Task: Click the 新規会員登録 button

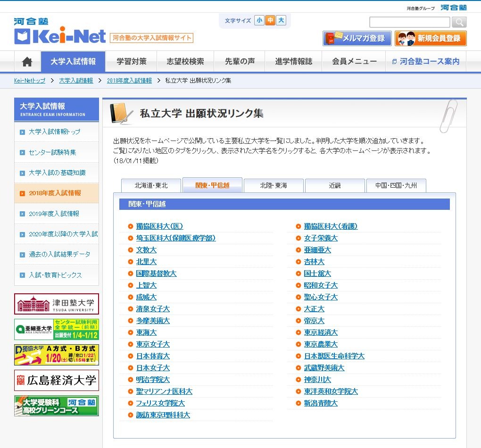Action: pyautogui.click(x=431, y=38)
